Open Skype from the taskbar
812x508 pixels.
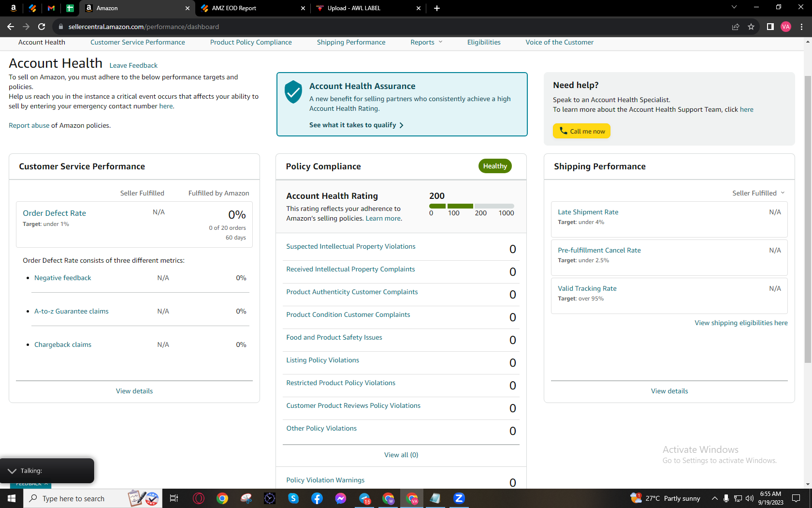tap(293, 498)
